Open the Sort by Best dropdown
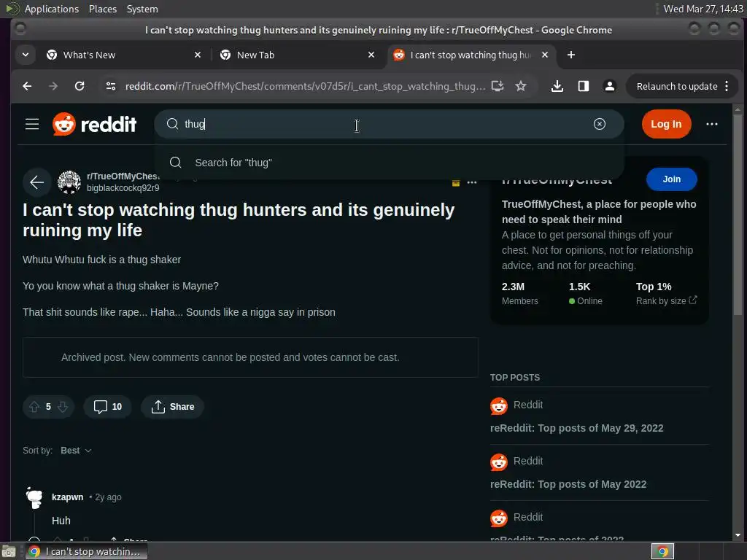The width and height of the screenshot is (747, 560). [76, 451]
